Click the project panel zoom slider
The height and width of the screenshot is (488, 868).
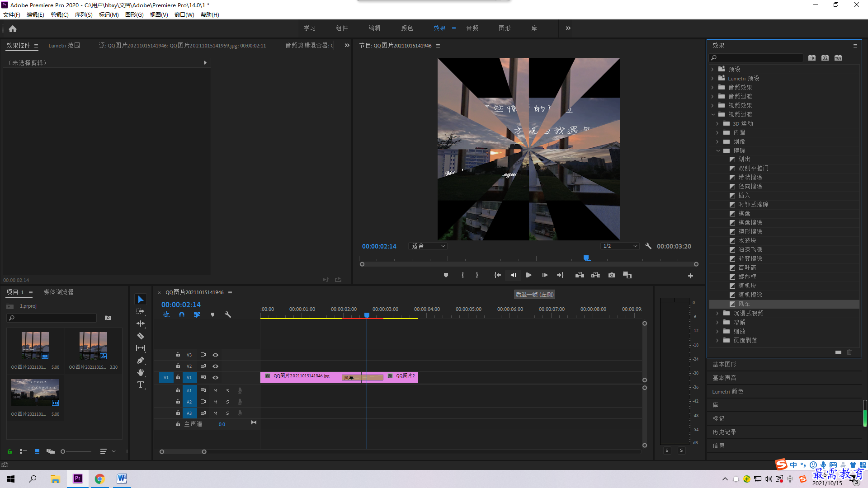76,451
